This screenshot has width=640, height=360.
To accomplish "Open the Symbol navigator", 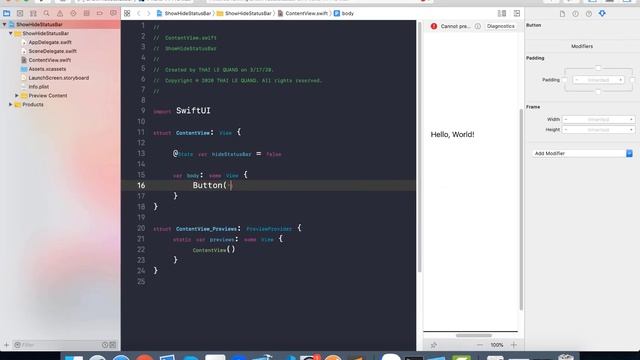I will point(33,13).
